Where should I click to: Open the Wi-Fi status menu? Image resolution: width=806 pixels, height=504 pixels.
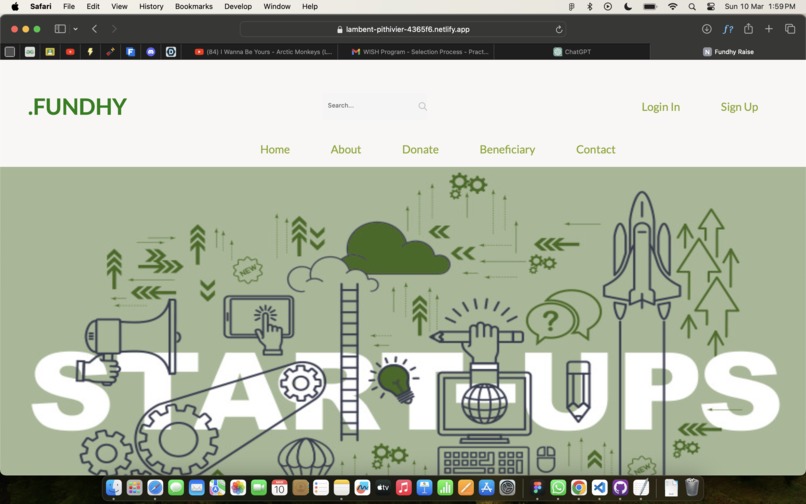coord(672,6)
